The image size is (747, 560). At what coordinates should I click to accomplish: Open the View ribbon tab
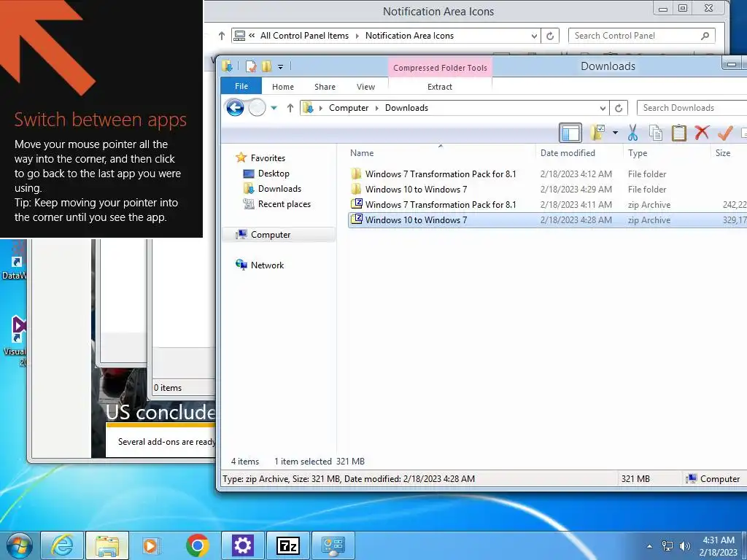click(366, 87)
